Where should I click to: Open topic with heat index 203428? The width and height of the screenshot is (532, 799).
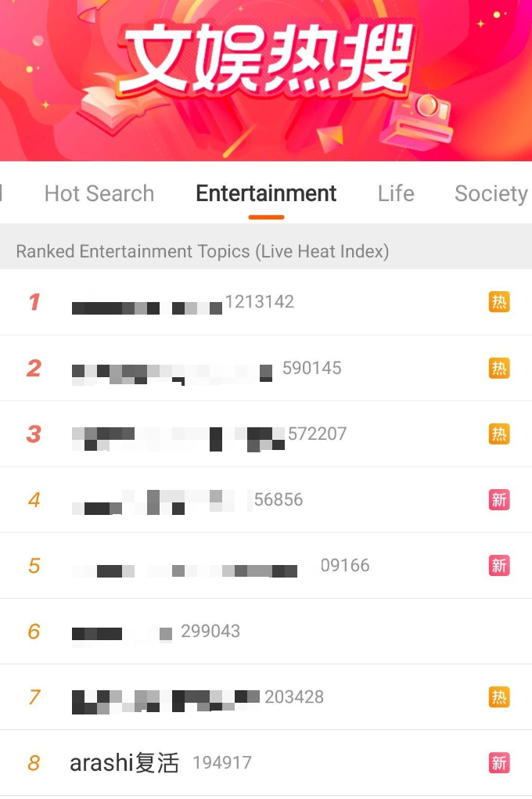click(266, 697)
